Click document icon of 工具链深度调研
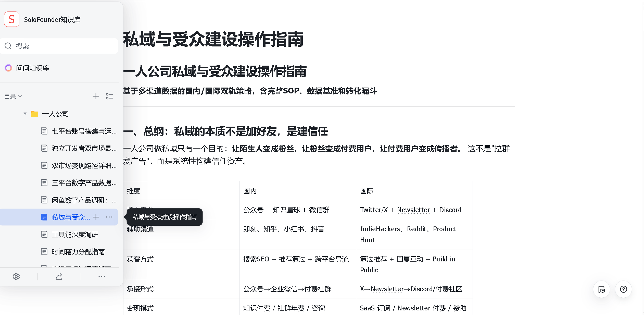Image resolution: width=644 pixels, height=315 pixels. (44, 235)
